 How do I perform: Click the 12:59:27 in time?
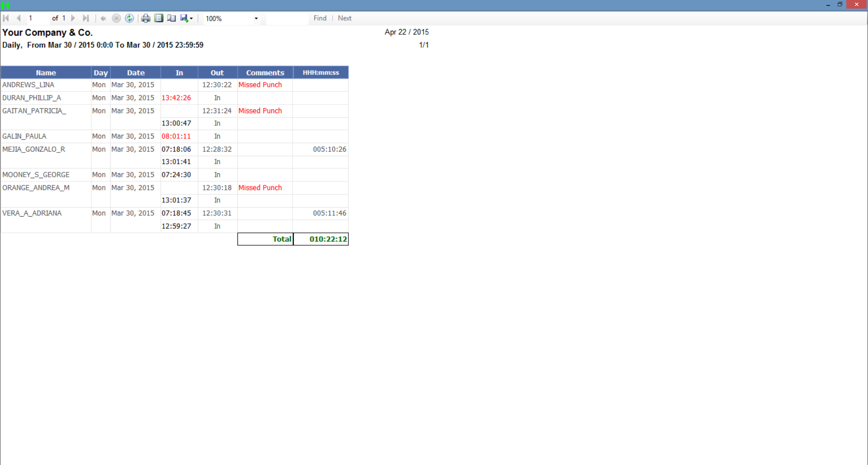(x=176, y=226)
